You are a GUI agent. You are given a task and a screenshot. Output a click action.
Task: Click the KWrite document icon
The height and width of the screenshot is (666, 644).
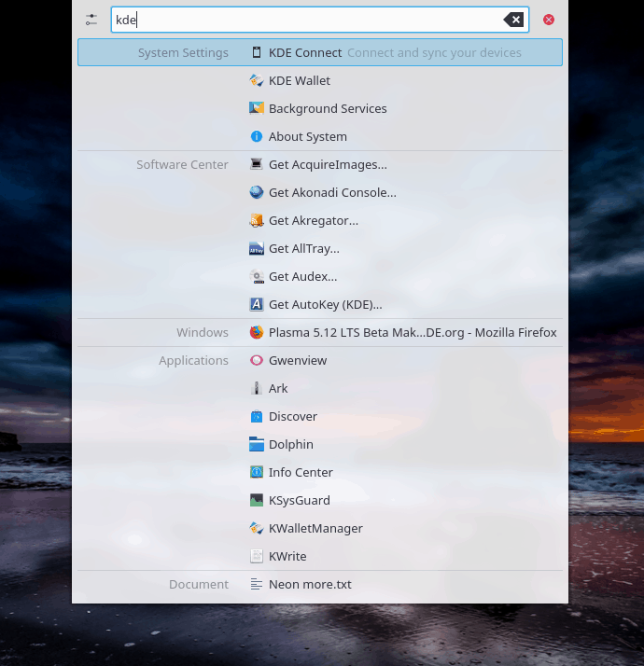(257, 557)
